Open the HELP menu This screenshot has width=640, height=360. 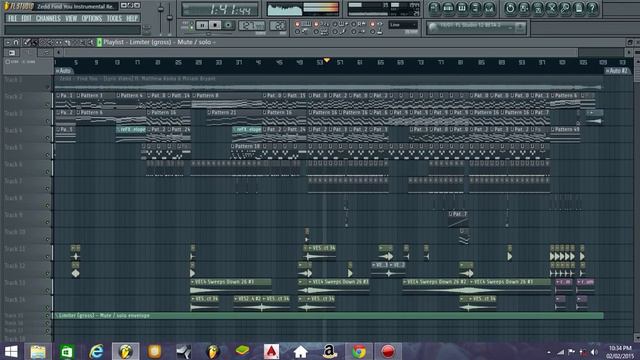click(x=131, y=18)
